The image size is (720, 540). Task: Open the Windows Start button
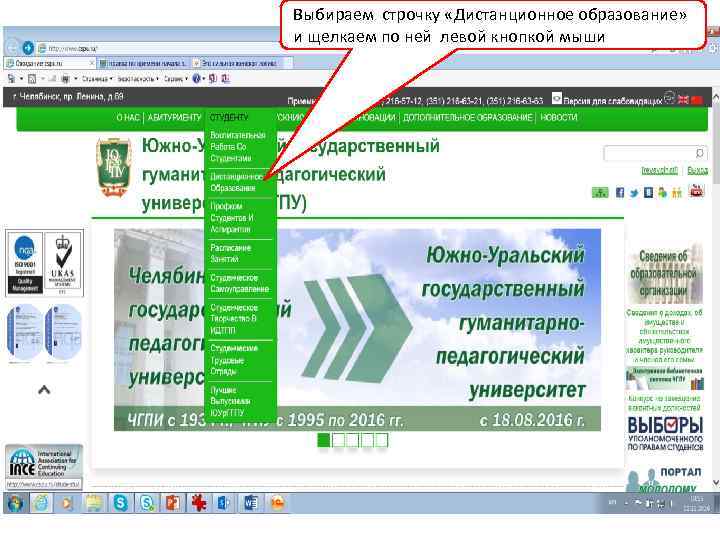coord(14,503)
